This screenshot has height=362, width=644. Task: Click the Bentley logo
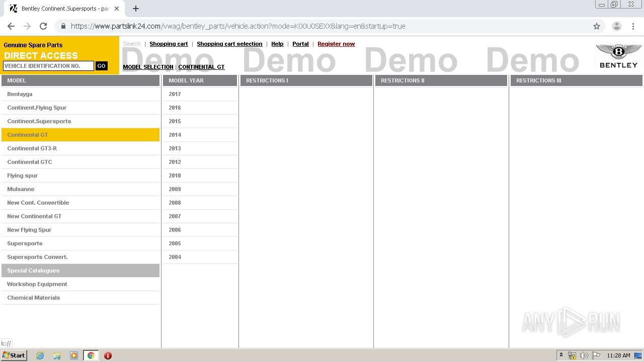[618, 56]
